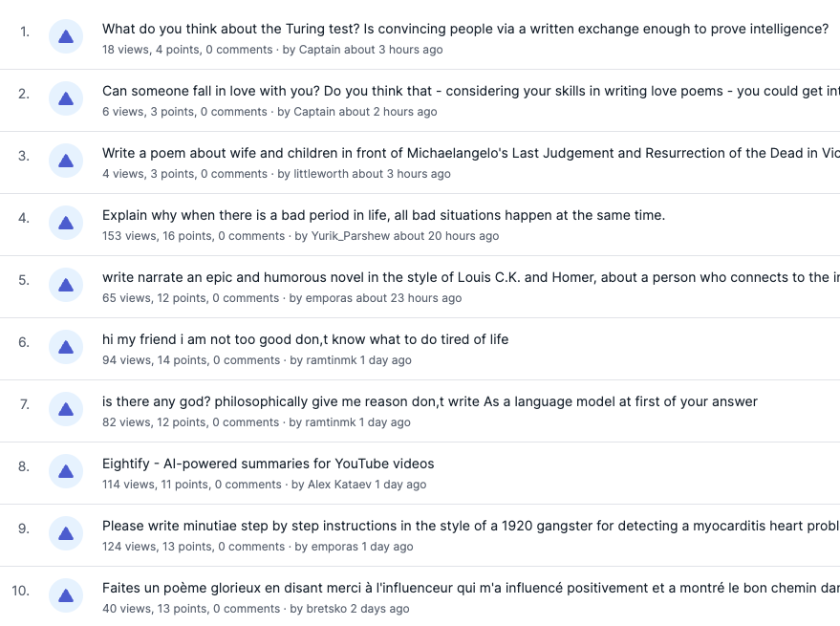
Task: Upvote the tired of life post
Action: coord(66,348)
